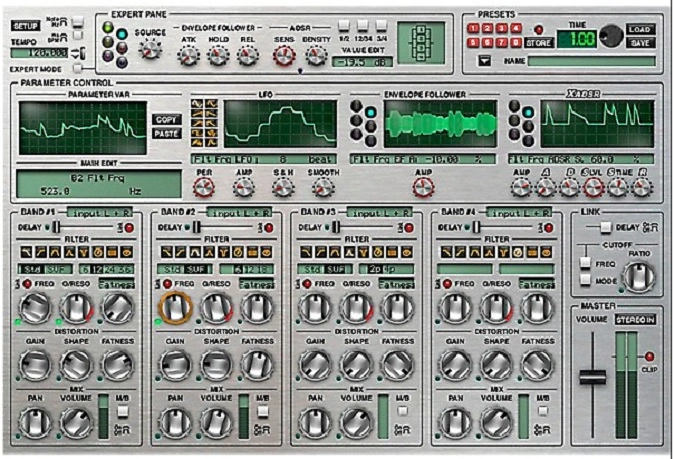Select the 4p option in Band #3

click(x=388, y=270)
